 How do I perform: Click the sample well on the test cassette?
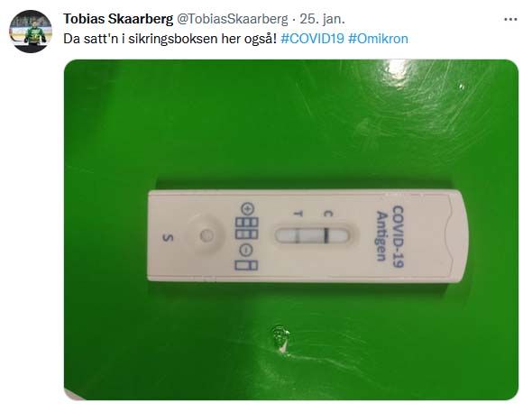coord(206,235)
